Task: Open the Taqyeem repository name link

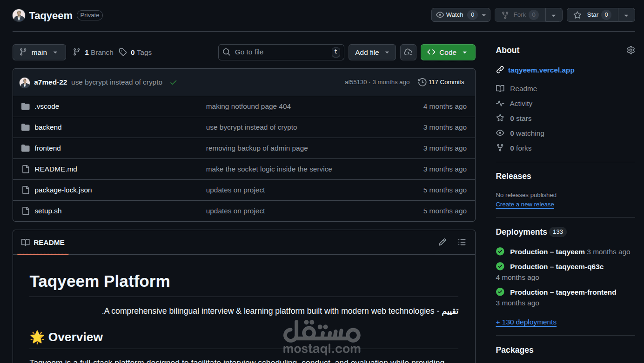Action: [x=51, y=15]
